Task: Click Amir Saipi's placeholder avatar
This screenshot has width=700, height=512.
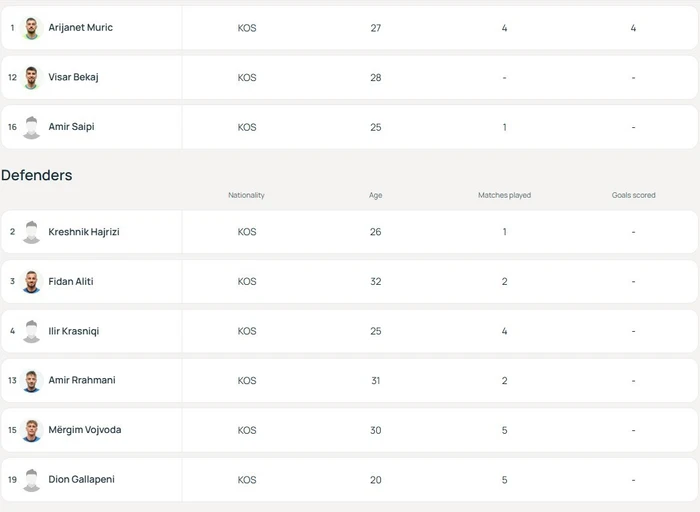Action: point(32,128)
